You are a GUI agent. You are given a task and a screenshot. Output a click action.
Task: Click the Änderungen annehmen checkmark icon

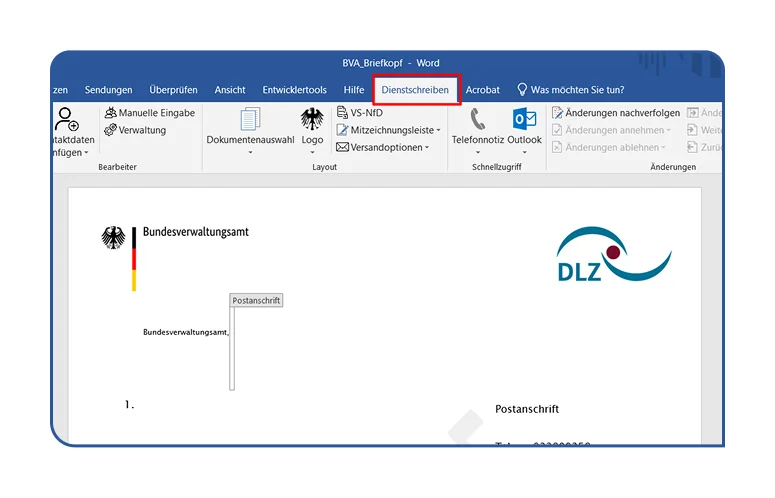click(557, 130)
